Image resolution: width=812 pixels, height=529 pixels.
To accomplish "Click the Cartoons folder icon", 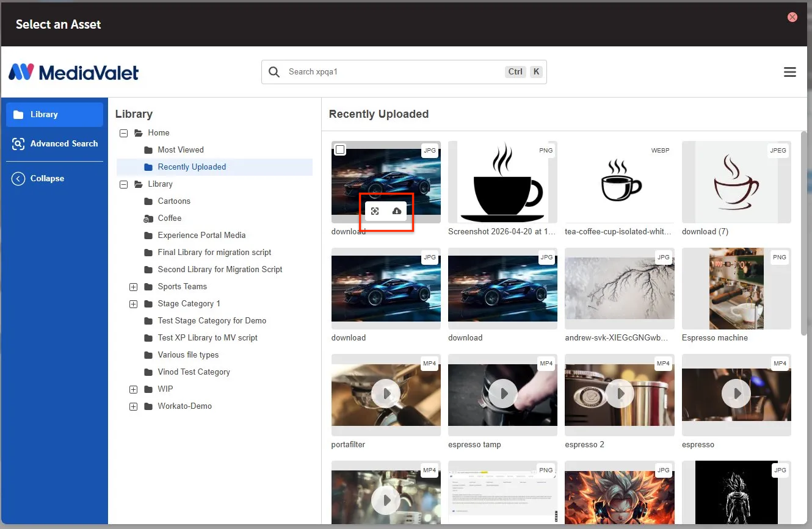I will (x=148, y=201).
